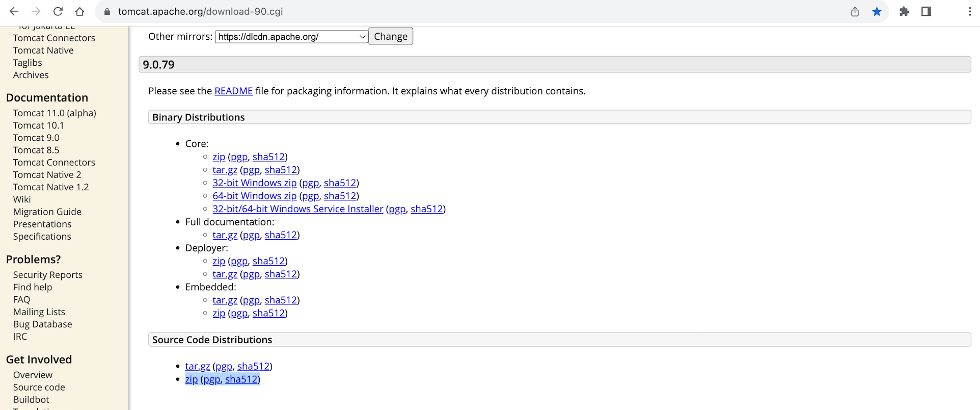Open Chrome three-dot menu
980x410 pixels.
click(x=969, y=11)
